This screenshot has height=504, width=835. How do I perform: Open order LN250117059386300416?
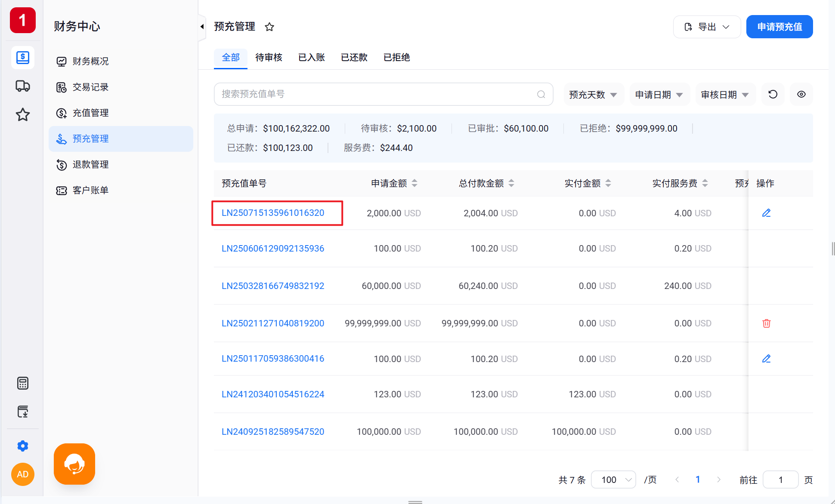pos(273,359)
